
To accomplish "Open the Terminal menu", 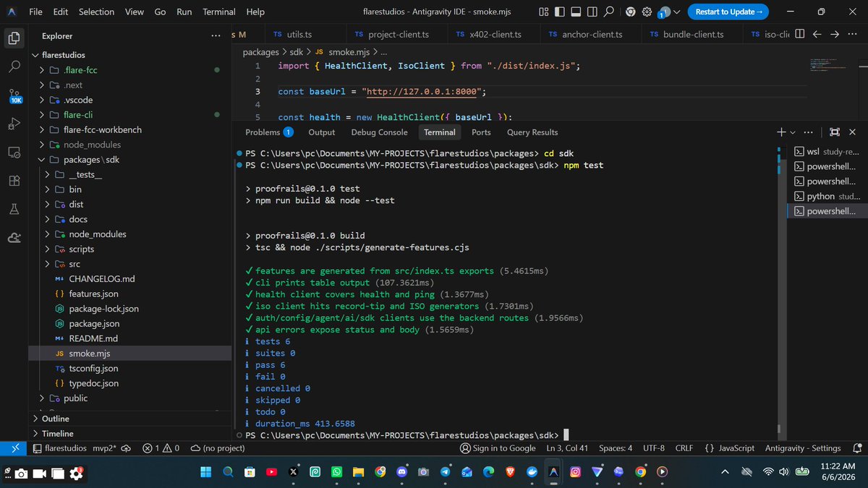I will pyautogui.click(x=219, y=12).
